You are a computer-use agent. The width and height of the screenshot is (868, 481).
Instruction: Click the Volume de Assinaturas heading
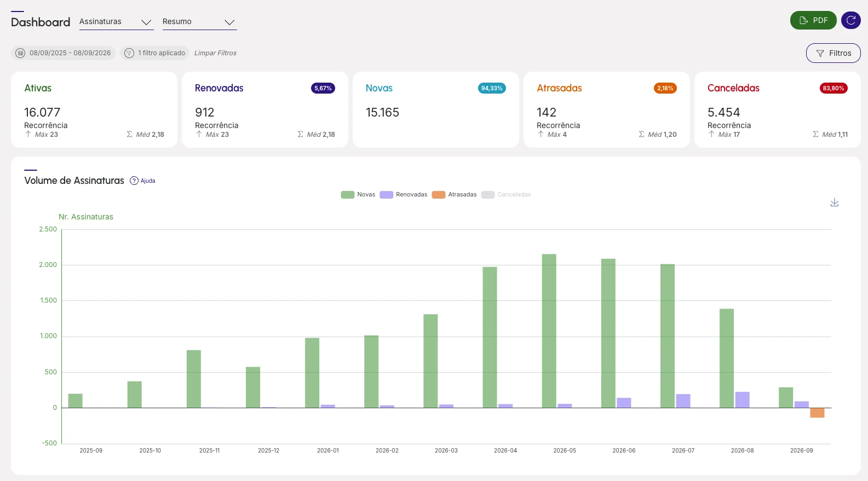pos(74,181)
